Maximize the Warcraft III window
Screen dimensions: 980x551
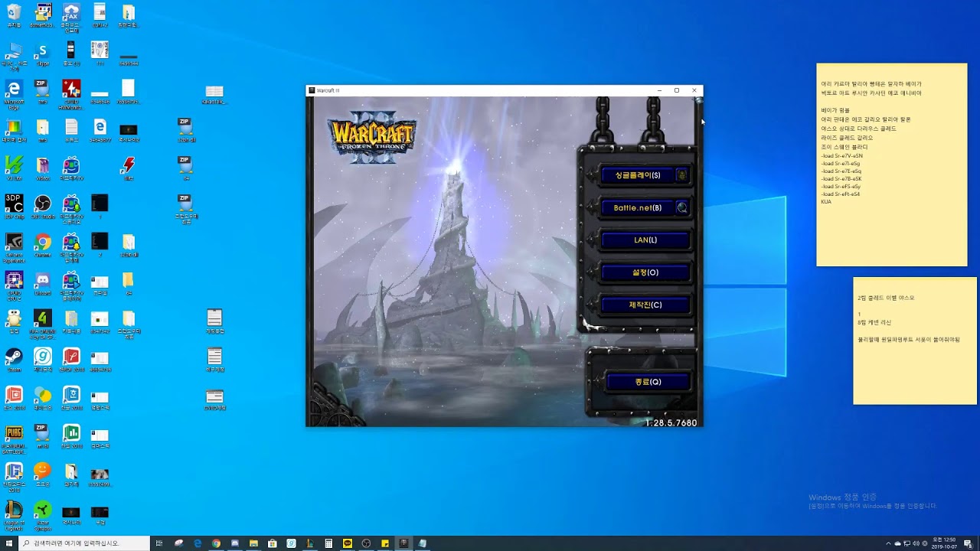677,90
